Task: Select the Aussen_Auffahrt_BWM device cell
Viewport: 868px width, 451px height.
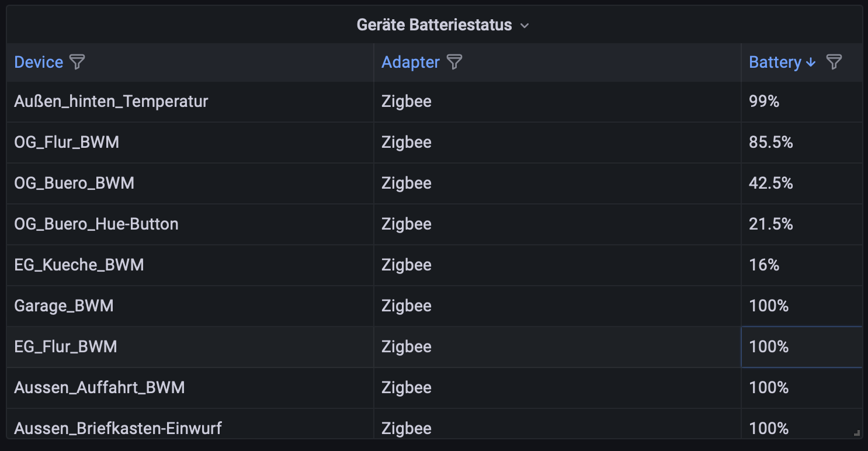Action: [x=190, y=388]
